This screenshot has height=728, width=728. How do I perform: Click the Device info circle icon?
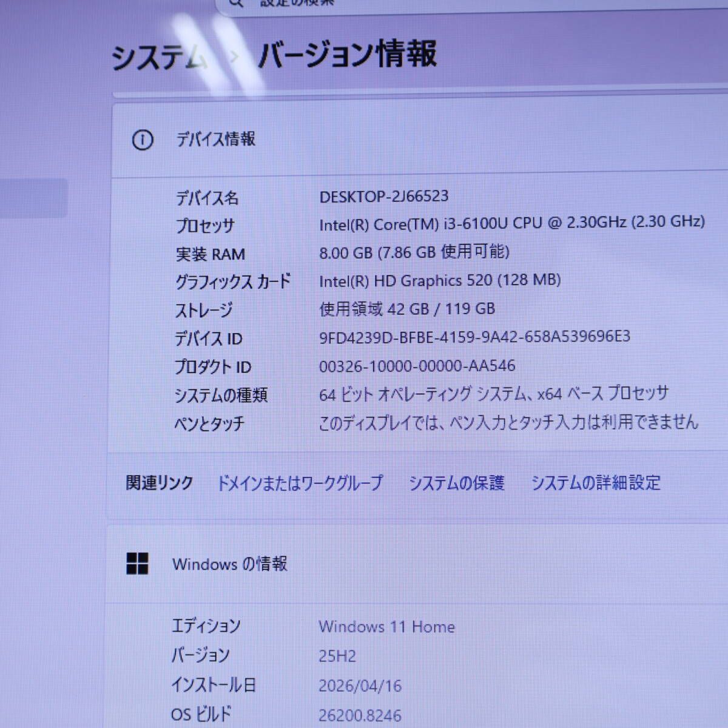pyautogui.click(x=143, y=141)
